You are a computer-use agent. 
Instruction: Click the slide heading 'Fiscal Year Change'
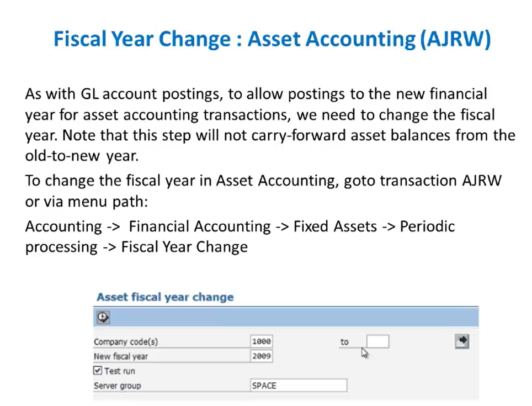tap(142, 38)
